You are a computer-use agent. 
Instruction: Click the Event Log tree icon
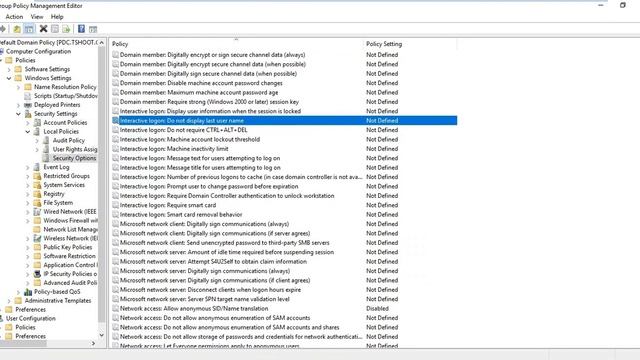pyautogui.click(x=37, y=167)
